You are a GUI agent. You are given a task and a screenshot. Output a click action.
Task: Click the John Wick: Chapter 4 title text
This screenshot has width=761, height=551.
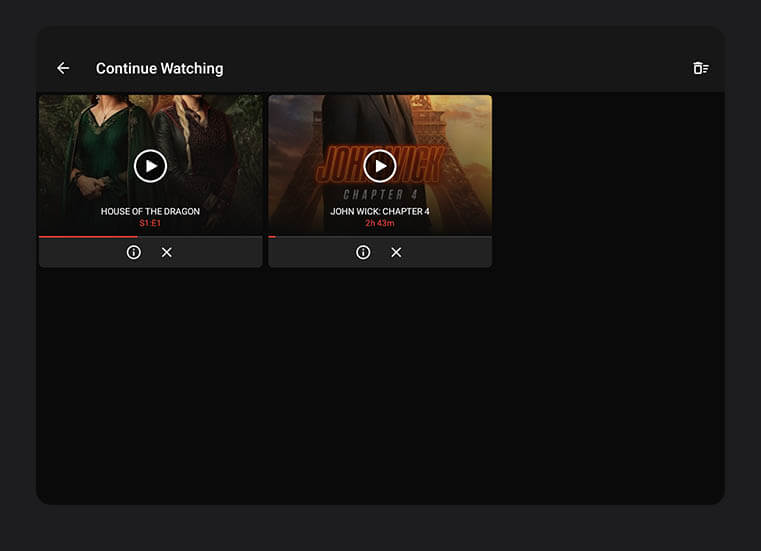380,211
